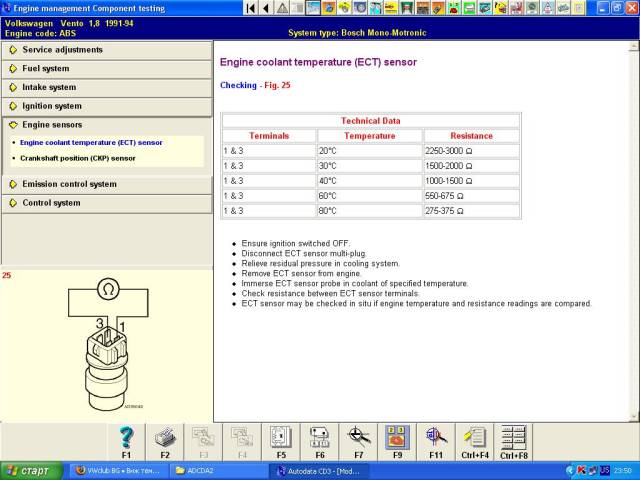Image resolution: width=640 pixels, height=480 pixels.
Task: Expand the Ignition system section
Action: coord(52,106)
